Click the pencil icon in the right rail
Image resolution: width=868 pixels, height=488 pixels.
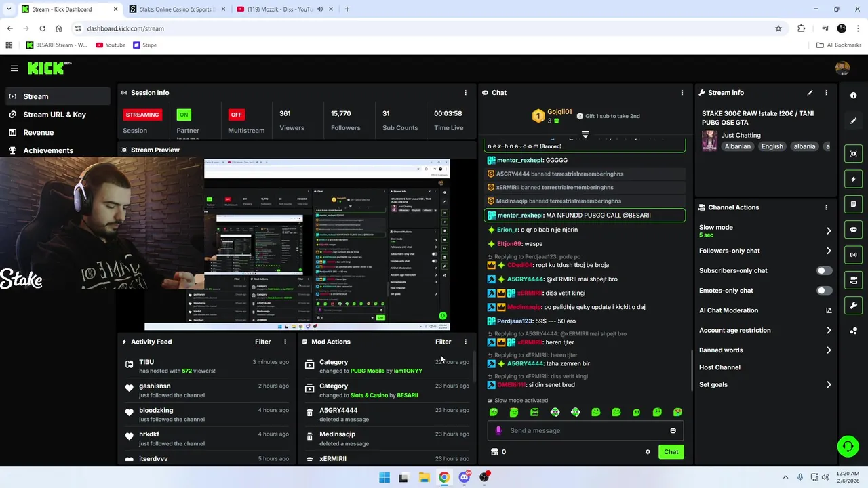point(853,121)
